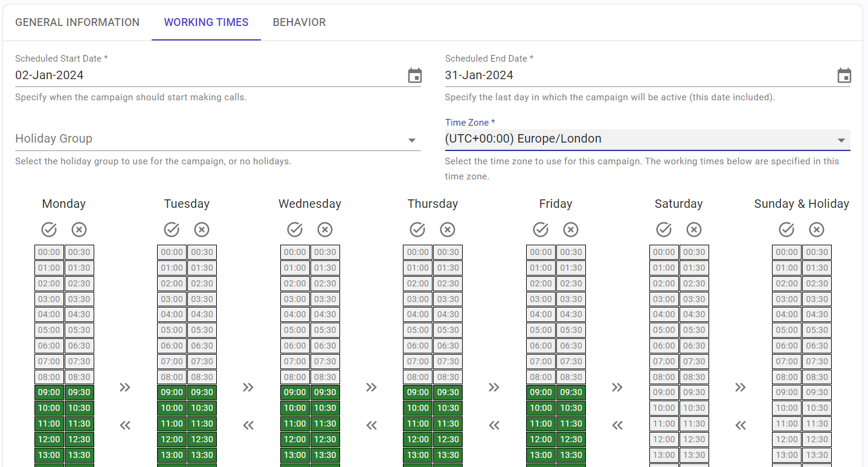The height and width of the screenshot is (467, 868).
Task: Expand the Holiday Group dropdown
Action: [x=218, y=139]
